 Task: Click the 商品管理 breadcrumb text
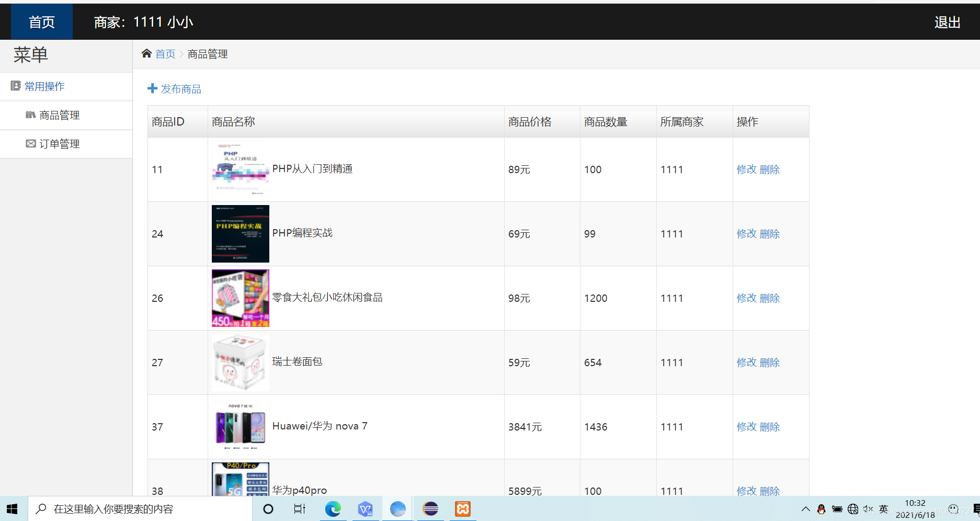point(208,54)
